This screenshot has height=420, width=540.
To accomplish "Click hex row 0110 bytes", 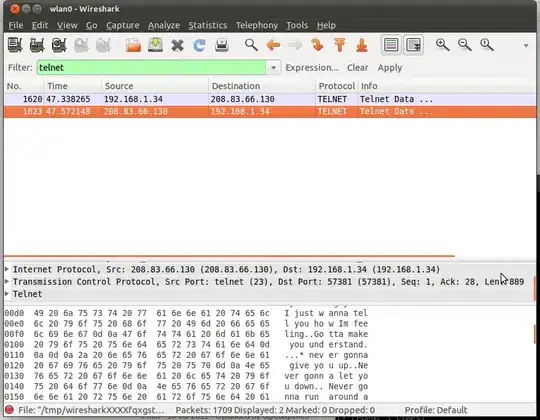I will tap(152, 355).
